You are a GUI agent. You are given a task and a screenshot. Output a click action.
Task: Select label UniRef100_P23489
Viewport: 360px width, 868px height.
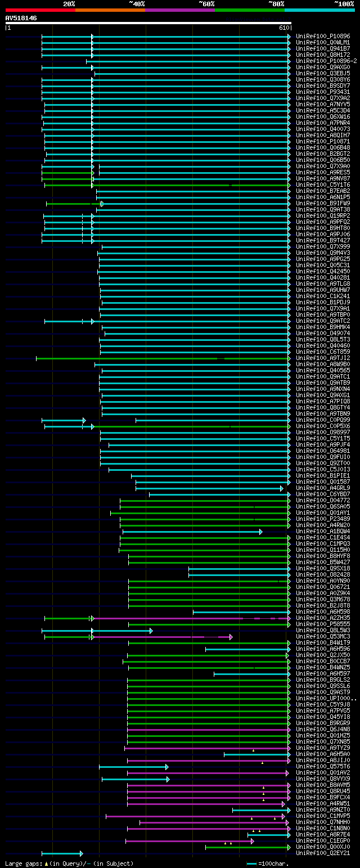[323, 519]
